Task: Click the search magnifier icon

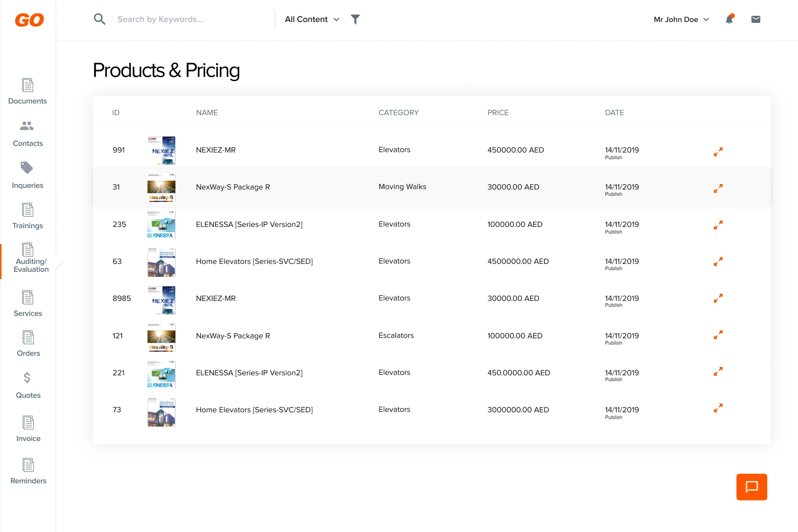Action: pos(99,19)
